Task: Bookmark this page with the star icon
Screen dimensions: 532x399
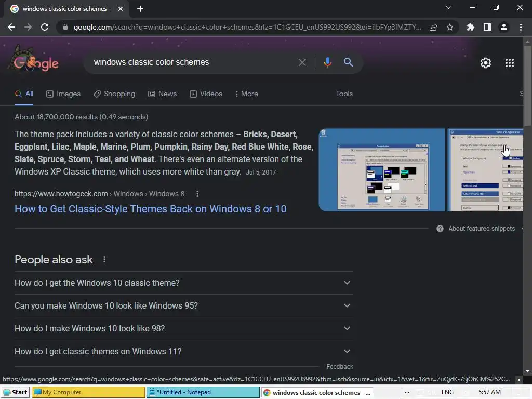Action: pyautogui.click(x=450, y=27)
